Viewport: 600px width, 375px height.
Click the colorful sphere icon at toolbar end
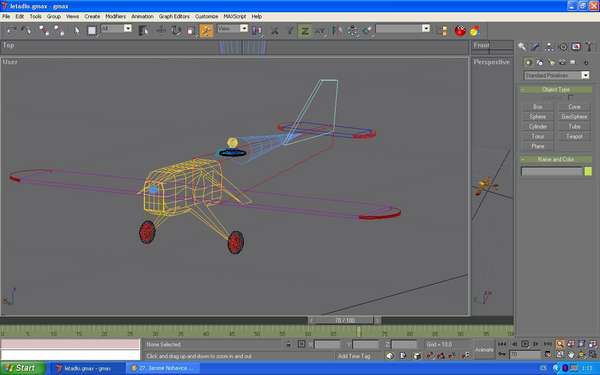point(474,31)
